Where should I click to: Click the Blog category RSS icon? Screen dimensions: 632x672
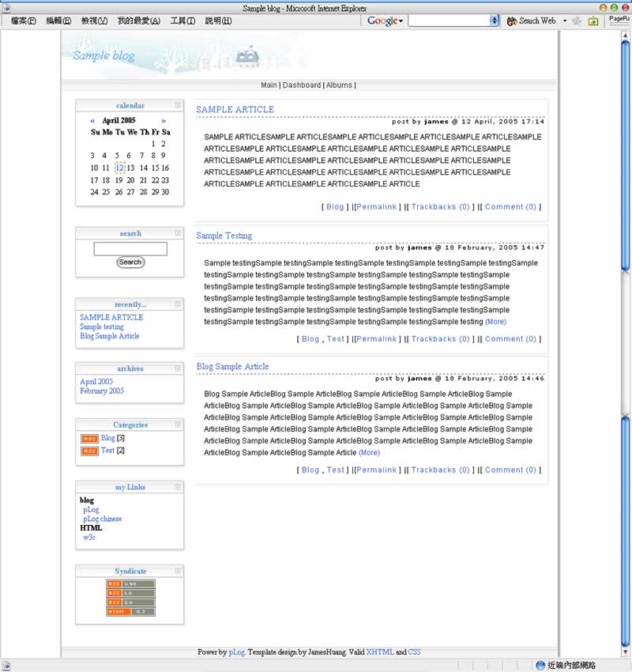(89, 439)
